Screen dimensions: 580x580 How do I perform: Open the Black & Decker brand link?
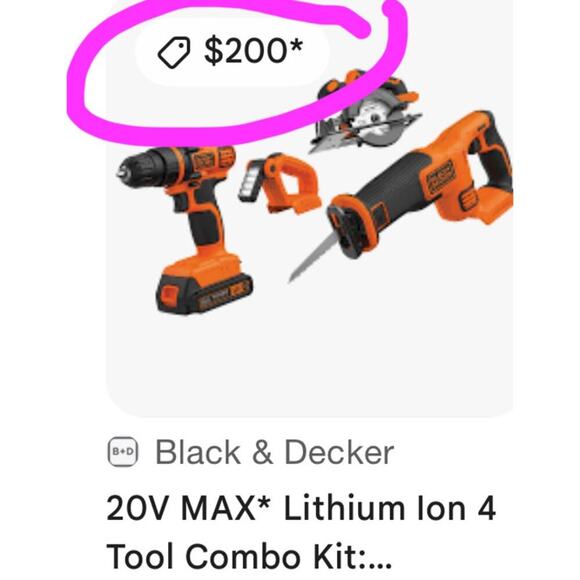(274, 452)
